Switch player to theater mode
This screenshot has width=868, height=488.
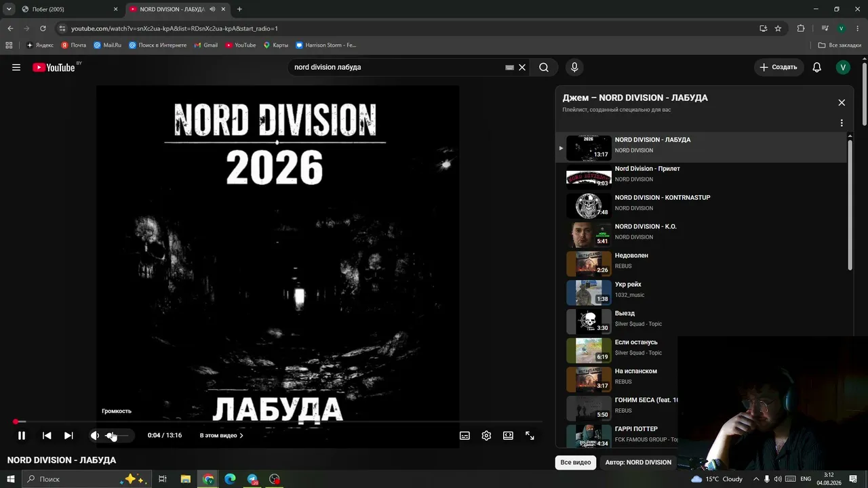click(508, 436)
